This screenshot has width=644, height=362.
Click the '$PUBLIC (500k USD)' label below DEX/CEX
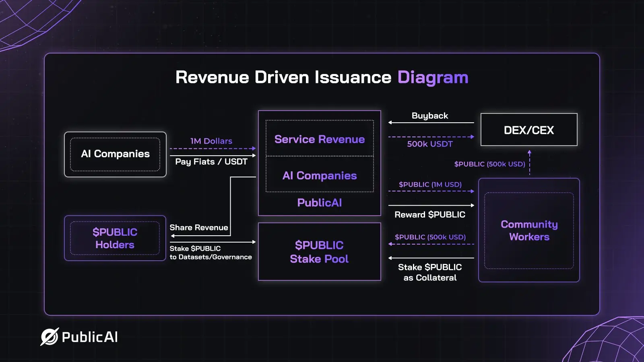[489, 164]
